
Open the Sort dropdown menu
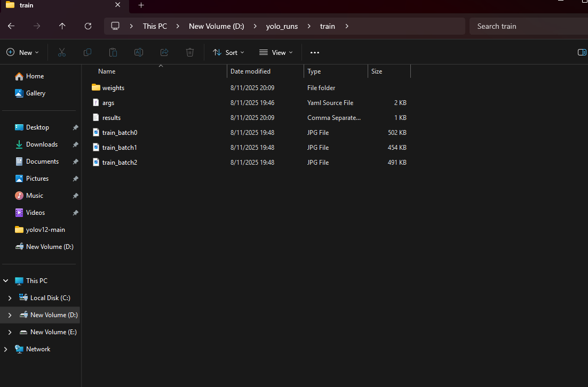pyautogui.click(x=228, y=52)
